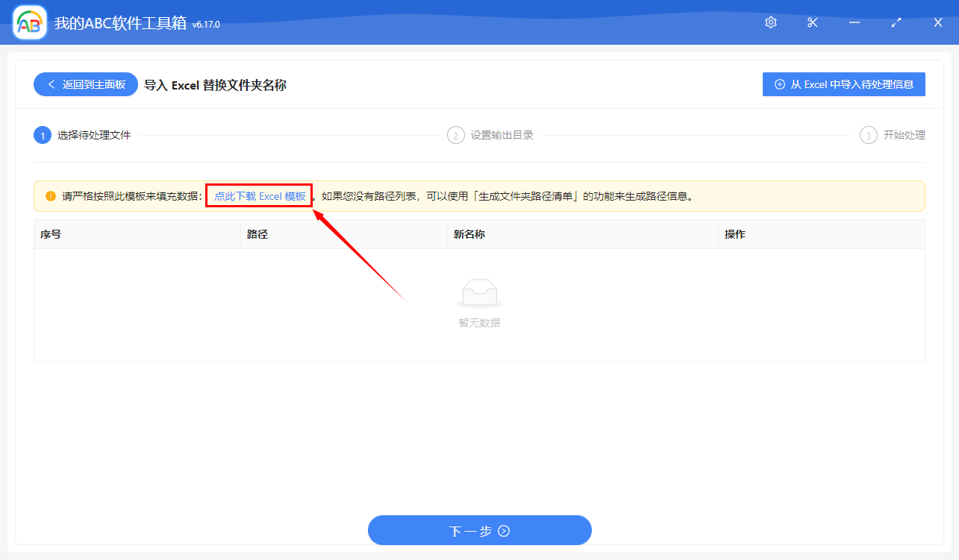
Task: Close the ABC toolbox window
Action: point(938,23)
